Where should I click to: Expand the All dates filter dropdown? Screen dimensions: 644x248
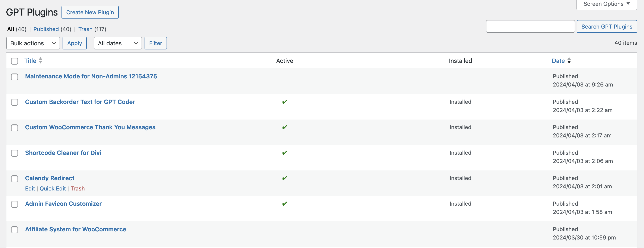[118, 43]
